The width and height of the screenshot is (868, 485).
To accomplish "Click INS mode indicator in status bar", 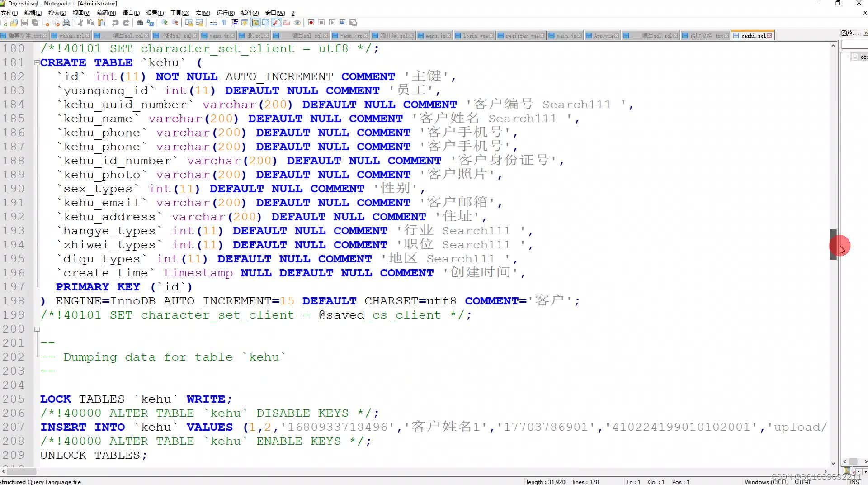I will pos(854,482).
